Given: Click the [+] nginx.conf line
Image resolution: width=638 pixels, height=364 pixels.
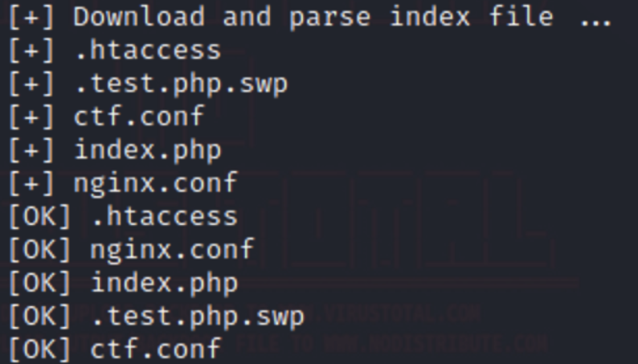Looking at the screenshot, I should [123, 183].
